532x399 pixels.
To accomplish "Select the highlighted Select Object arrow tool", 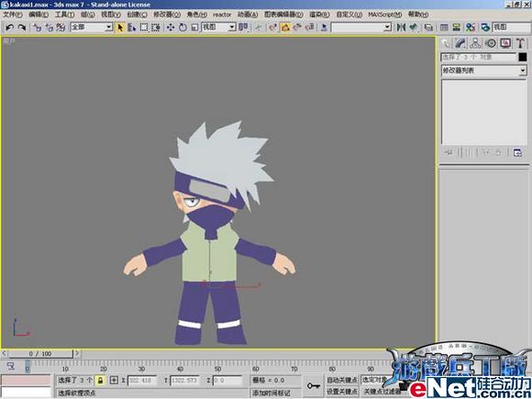I will [x=120, y=28].
